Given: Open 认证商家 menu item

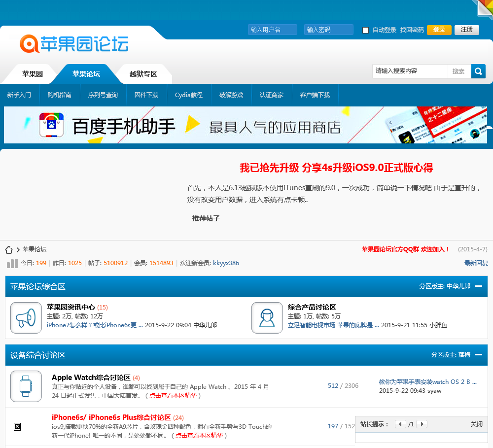Looking at the screenshot, I should pyautogui.click(x=272, y=95).
